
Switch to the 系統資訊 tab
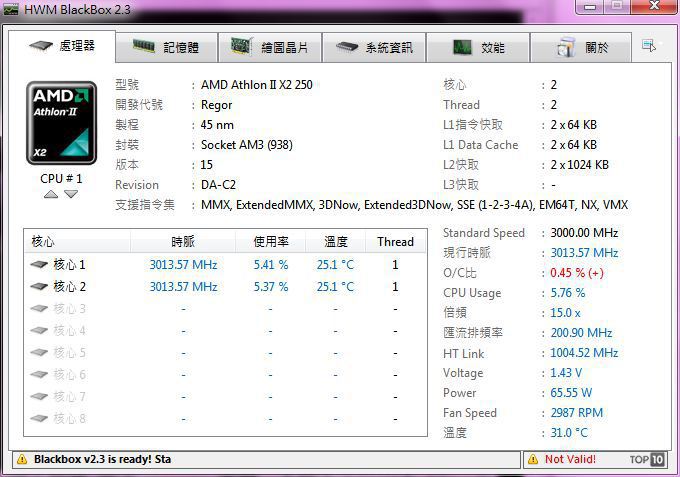pos(374,47)
